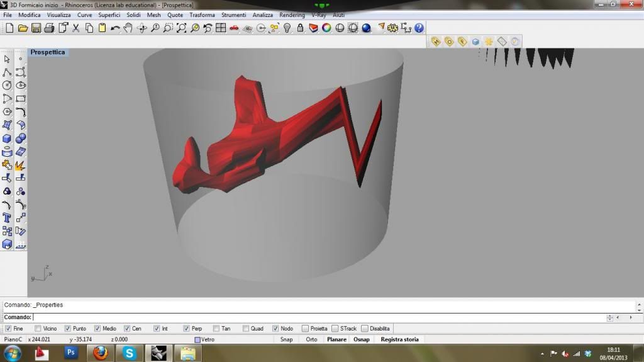Select the Polygon tool in sidebar
Image resolution: width=644 pixels, height=362 pixels.
(7, 112)
